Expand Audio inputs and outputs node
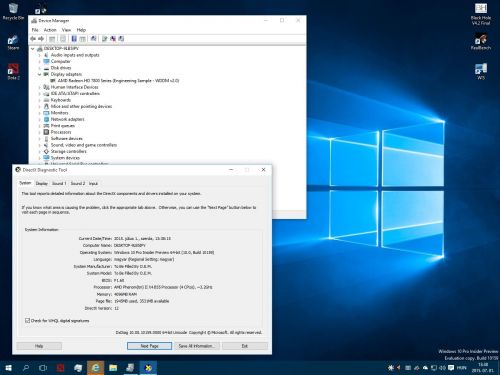 point(40,55)
